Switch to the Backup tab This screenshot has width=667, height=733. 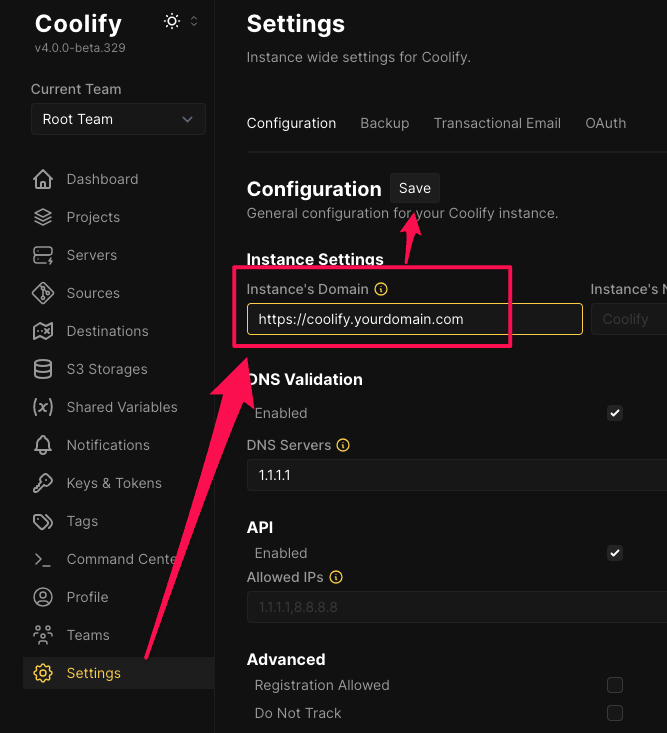[385, 123]
